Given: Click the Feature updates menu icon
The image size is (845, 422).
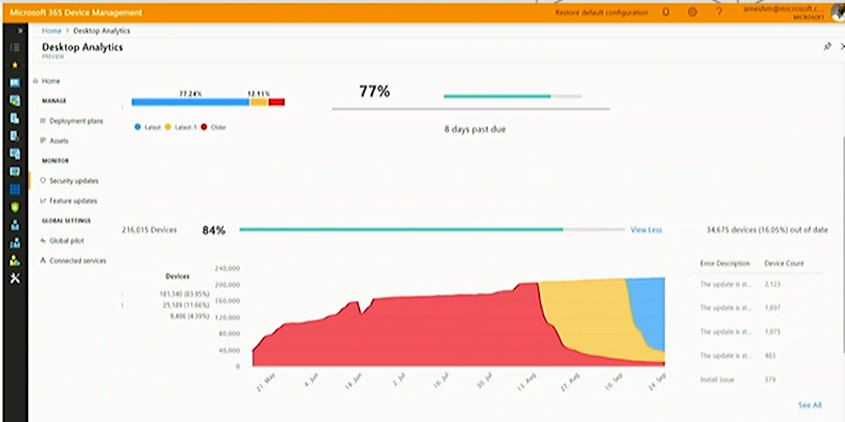Looking at the screenshot, I should click(x=43, y=200).
